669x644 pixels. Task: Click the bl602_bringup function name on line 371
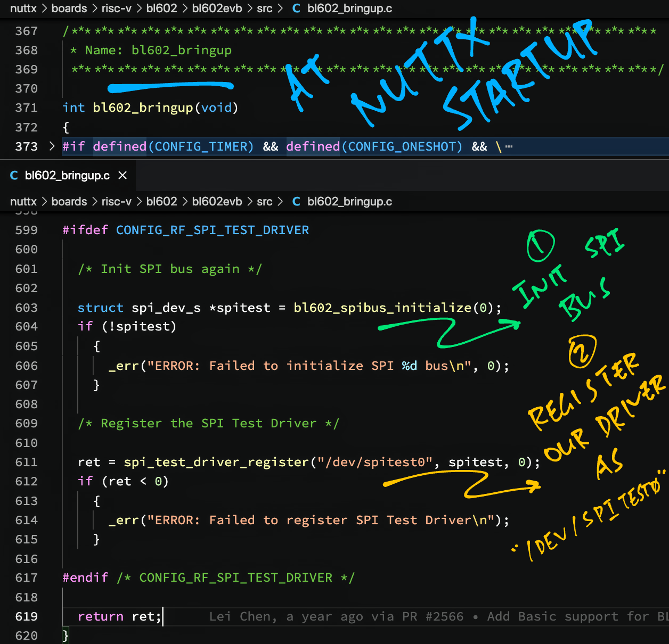tap(143, 108)
